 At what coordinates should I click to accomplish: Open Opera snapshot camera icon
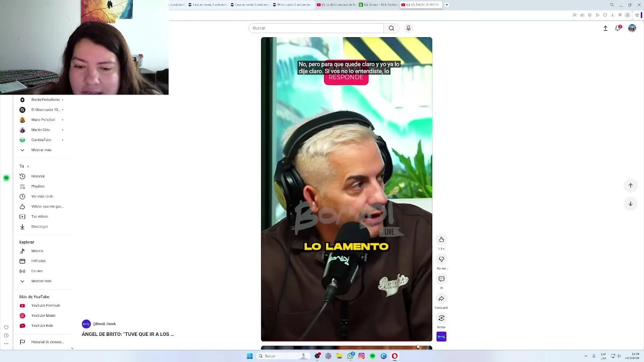(x=582, y=15)
